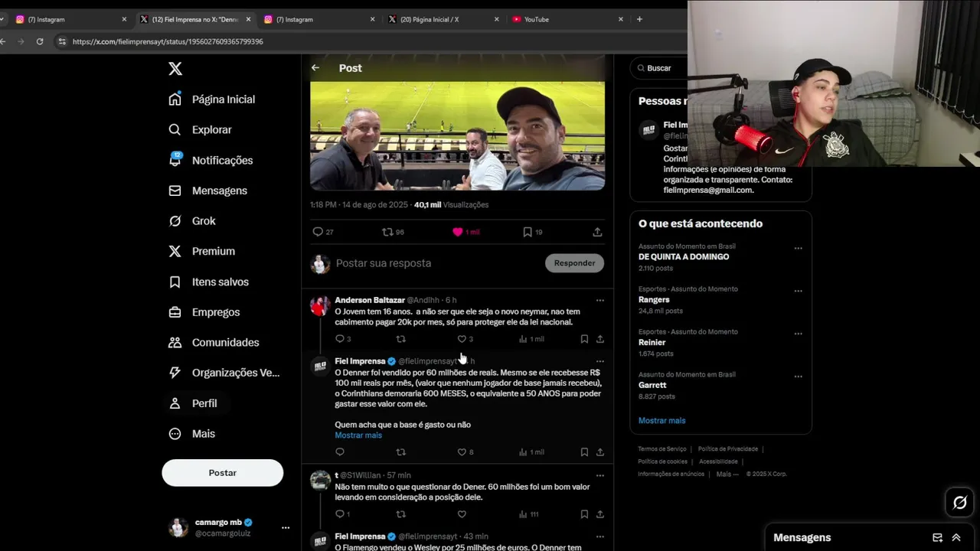Repost Anderson Baltazar's comment

400,339
